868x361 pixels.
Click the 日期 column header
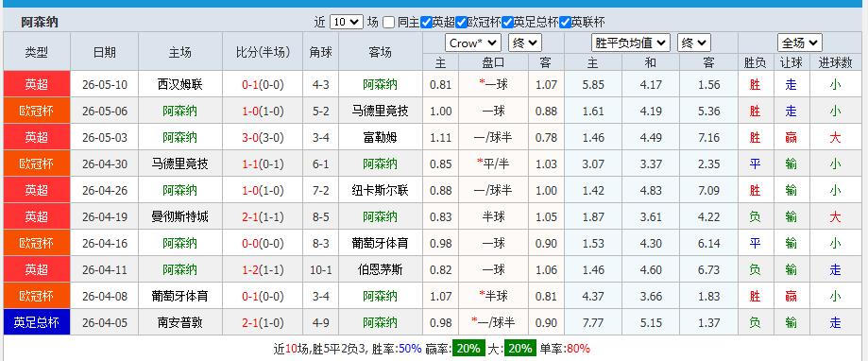[105, 53]
